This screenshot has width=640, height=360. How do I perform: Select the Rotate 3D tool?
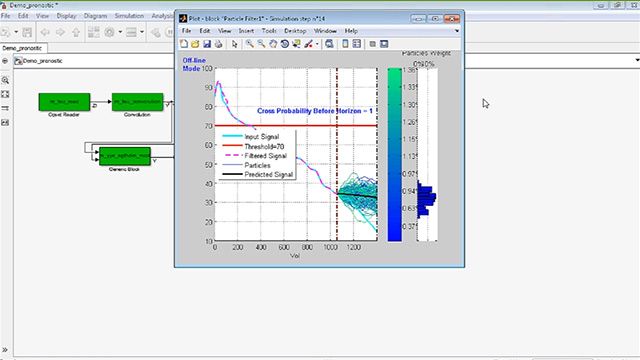point(285,44)
